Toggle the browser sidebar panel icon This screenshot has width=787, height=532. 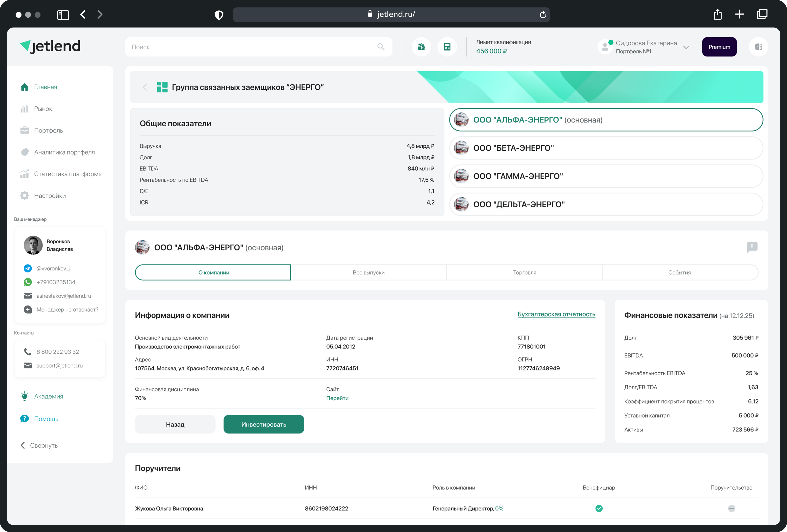pyautogui.click(x=63, y=15)
